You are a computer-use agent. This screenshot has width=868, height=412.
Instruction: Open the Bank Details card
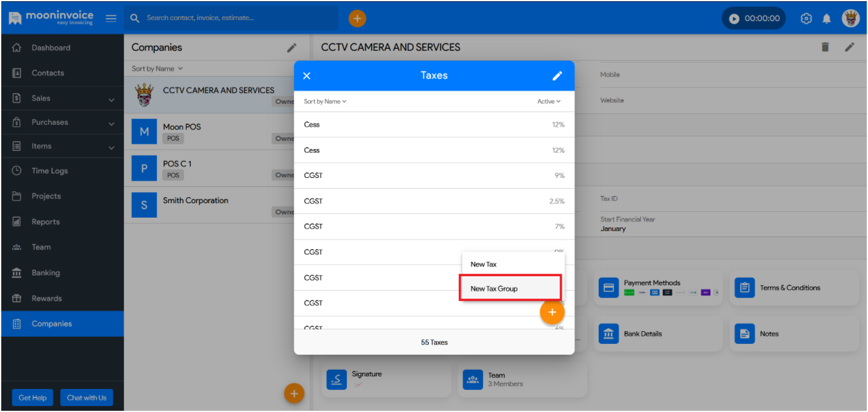(658, 334)
